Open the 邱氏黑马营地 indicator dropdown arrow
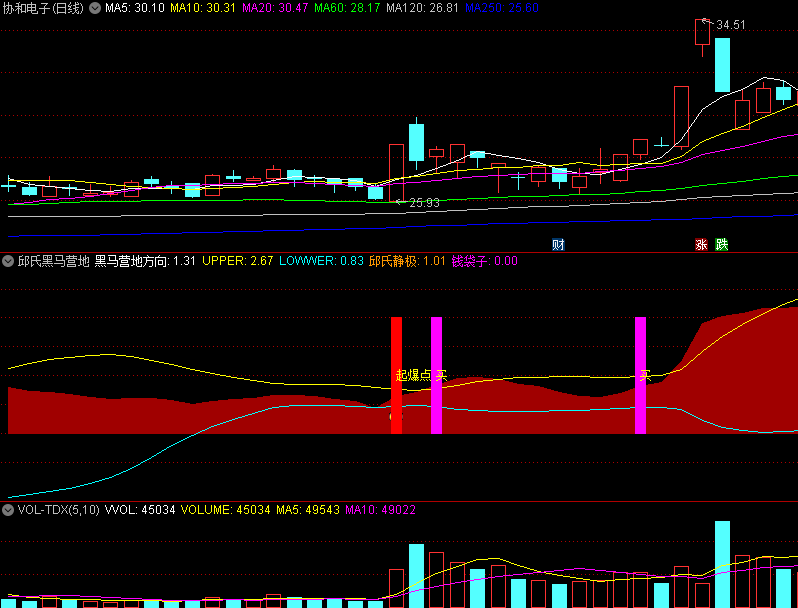Viewport: 798px width, 608px height. [8, 262]
